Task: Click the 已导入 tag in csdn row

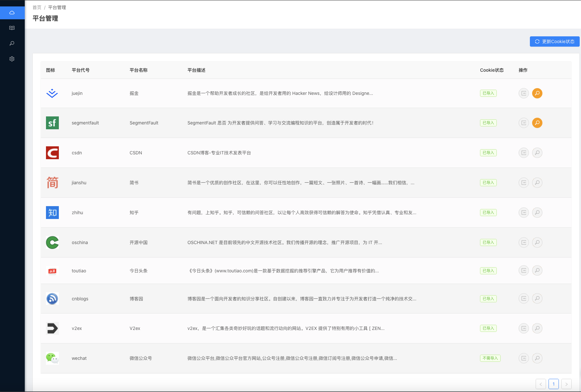Action: pos(488,153)
